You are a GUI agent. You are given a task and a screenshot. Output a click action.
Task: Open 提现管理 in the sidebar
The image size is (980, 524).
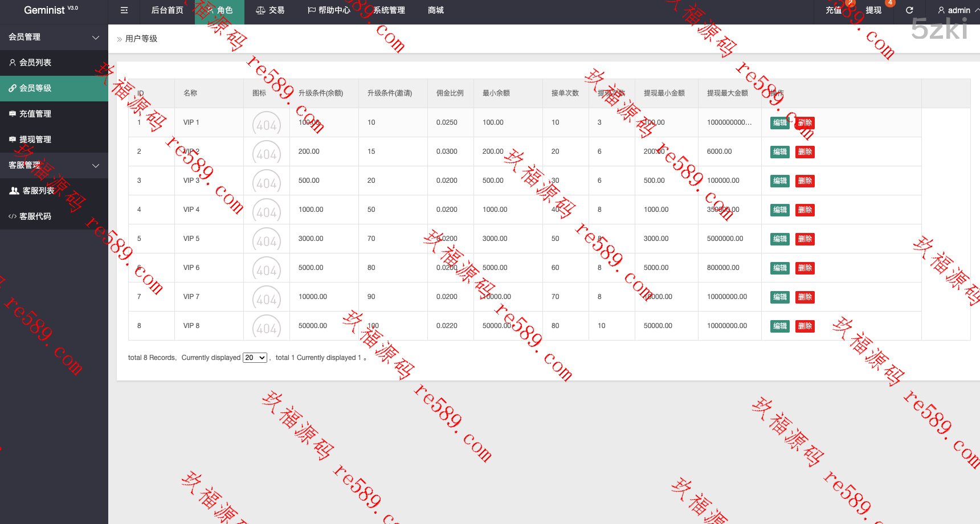click(35, 140)
